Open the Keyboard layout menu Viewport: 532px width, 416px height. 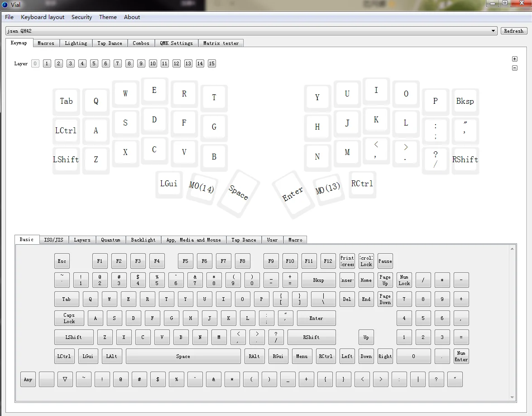43,17
